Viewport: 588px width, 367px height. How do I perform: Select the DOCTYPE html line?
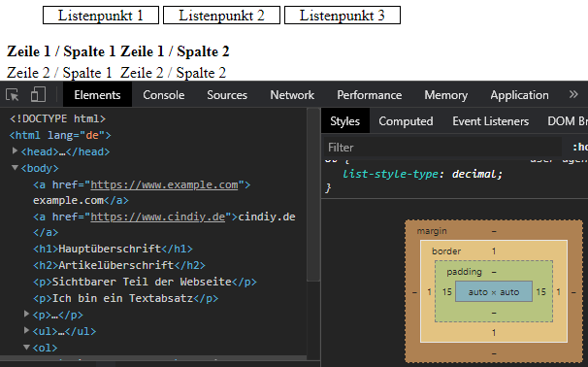click(x=58, y=118)
